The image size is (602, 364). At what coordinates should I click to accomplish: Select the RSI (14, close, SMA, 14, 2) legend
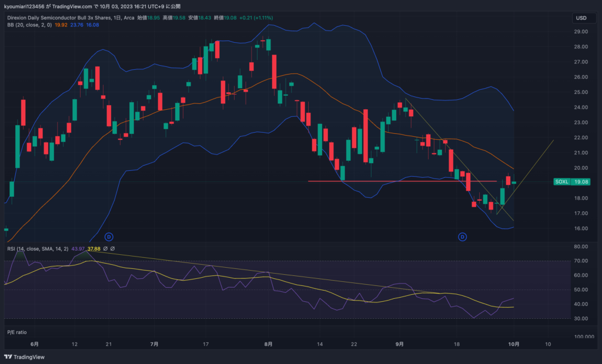click(38, 248)
